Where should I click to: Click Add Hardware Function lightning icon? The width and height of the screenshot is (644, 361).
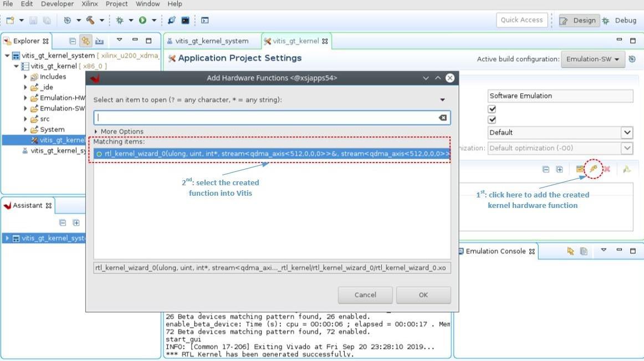pos(593,169)
